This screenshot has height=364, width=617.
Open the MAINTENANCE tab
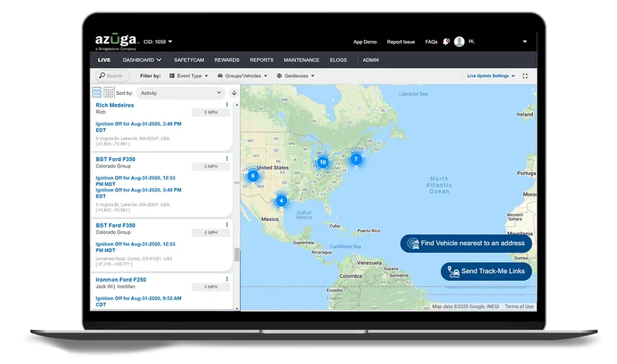(301, 59)
